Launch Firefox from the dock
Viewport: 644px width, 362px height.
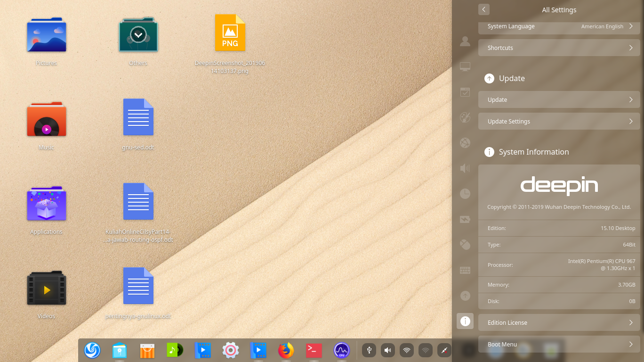point(286,350)
